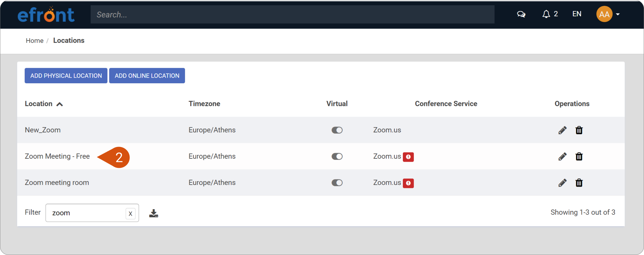Disable Virtual for Zoom Meeting - Free
The width and height of the screenshot is (644, 255).
(337, 156)
